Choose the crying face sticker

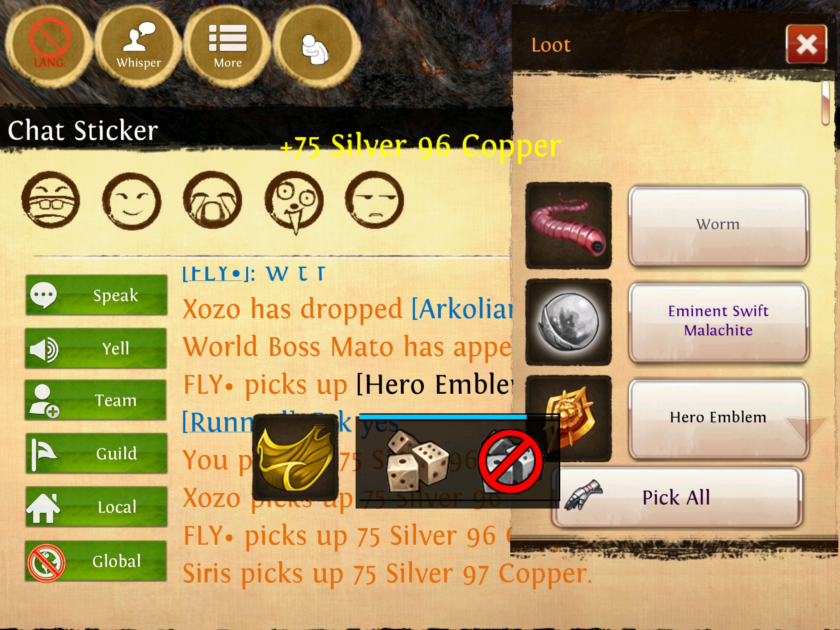[x=212, y=200]
